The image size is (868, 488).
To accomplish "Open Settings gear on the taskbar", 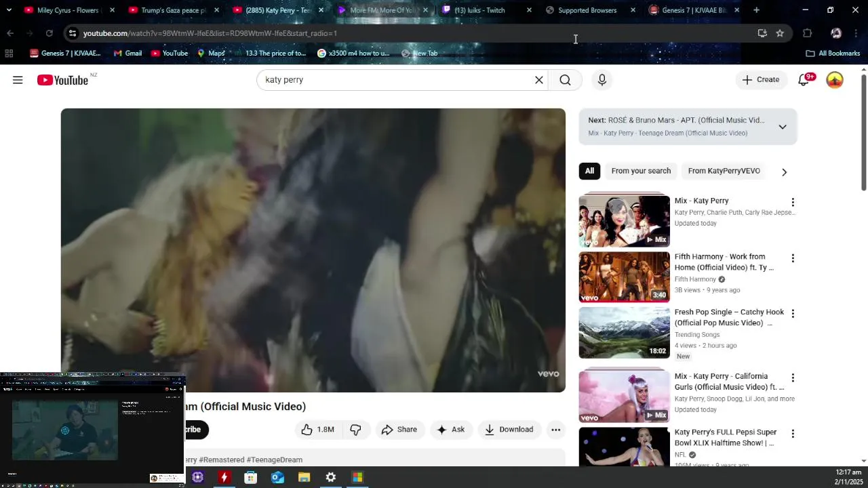I will (331, 478).
